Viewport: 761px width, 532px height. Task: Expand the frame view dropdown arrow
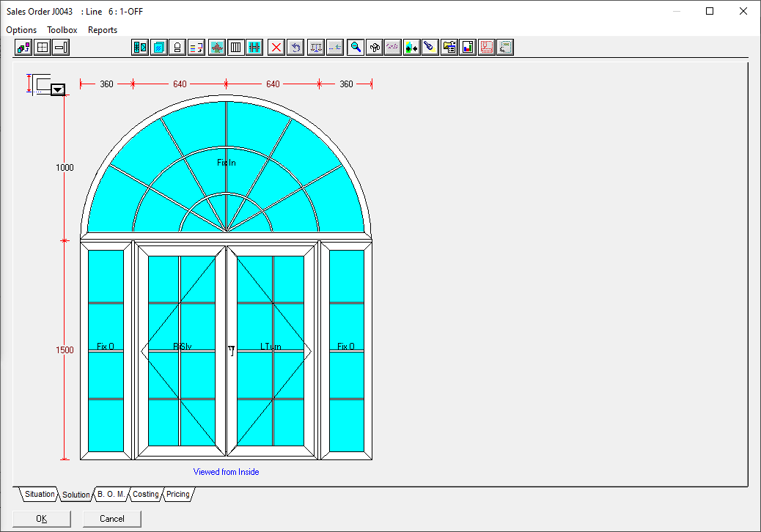coord(58,89)
